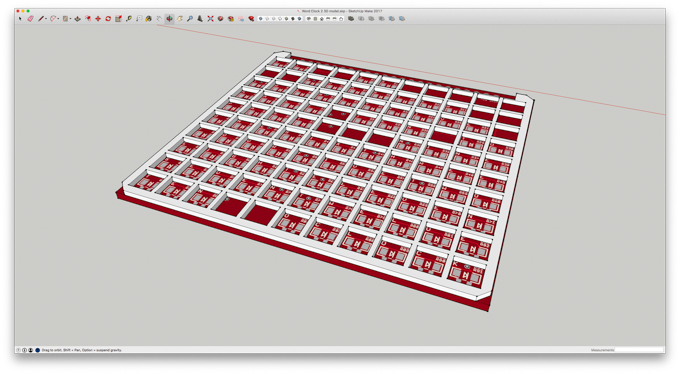Toggle X-Ray face style

[261, 19]
